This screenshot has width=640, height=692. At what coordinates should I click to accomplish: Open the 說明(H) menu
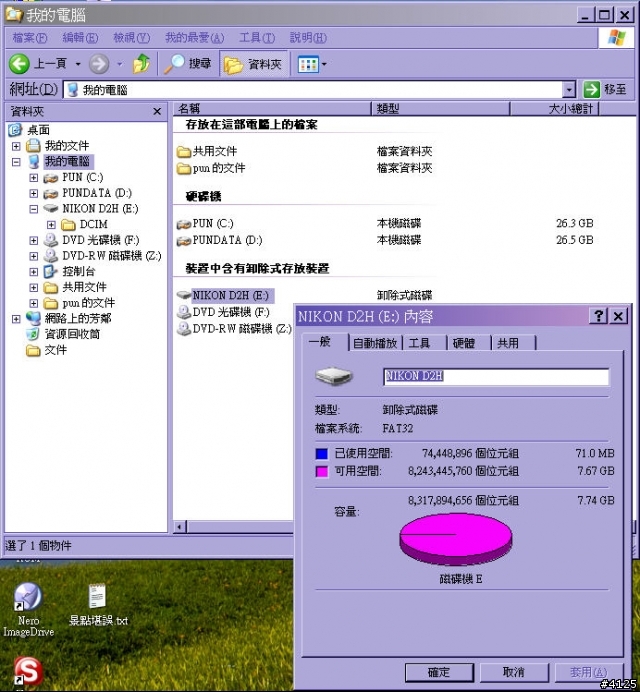click(308, 38)
